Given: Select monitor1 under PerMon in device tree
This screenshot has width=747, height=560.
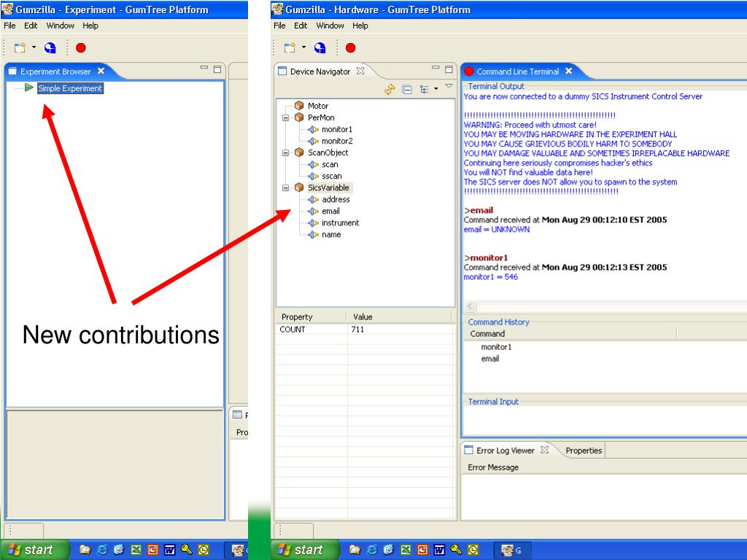Looking at the screenshot, I should point(337,129).
